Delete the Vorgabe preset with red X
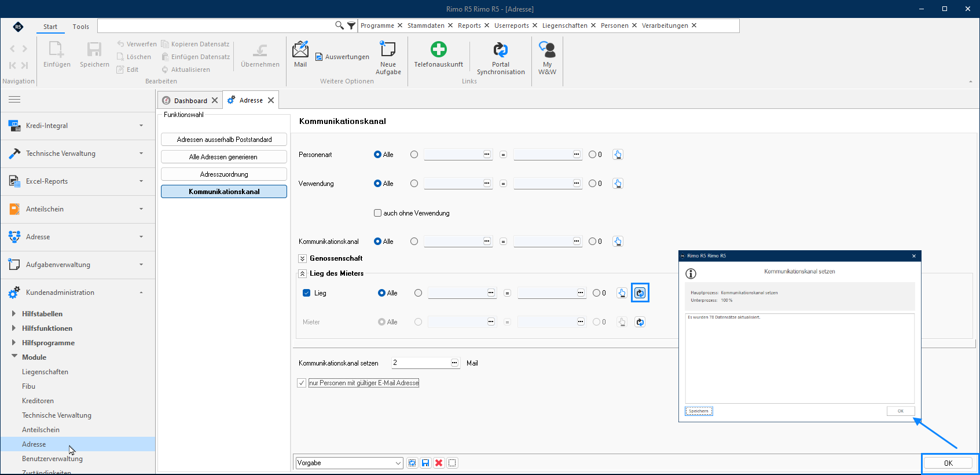Viewport: 980px width, 475px height. (439, 463)
